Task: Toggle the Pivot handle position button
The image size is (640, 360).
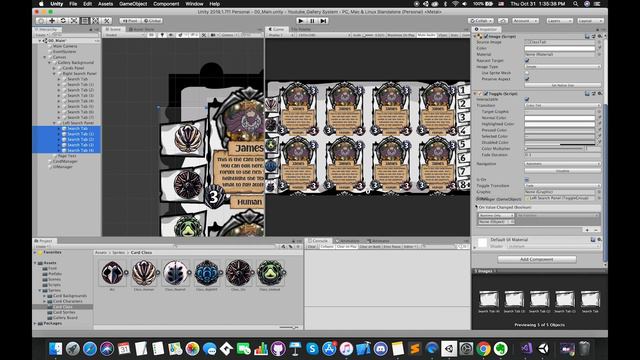Action: pos(130,20)
